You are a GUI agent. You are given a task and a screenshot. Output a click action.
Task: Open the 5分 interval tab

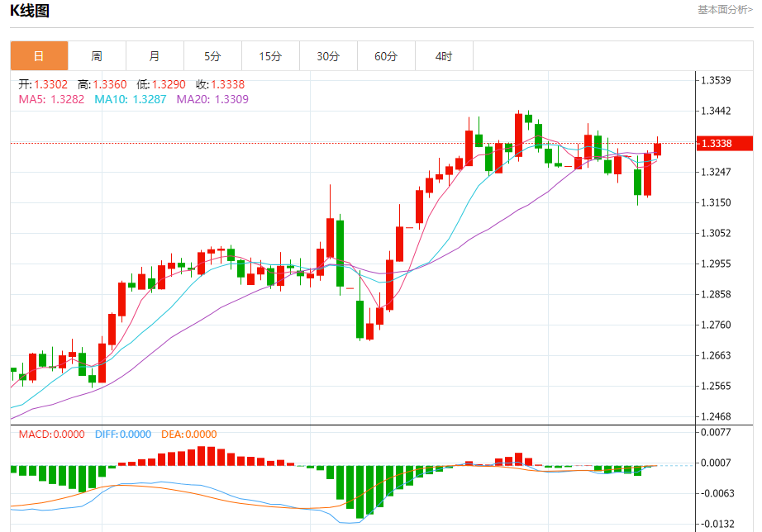click(212, 56)
